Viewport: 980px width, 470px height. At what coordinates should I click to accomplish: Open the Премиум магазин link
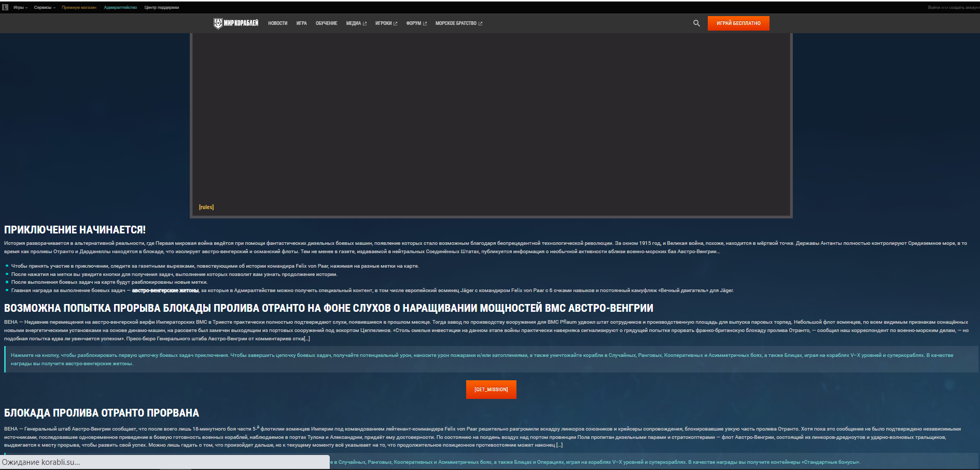point(79,7)
